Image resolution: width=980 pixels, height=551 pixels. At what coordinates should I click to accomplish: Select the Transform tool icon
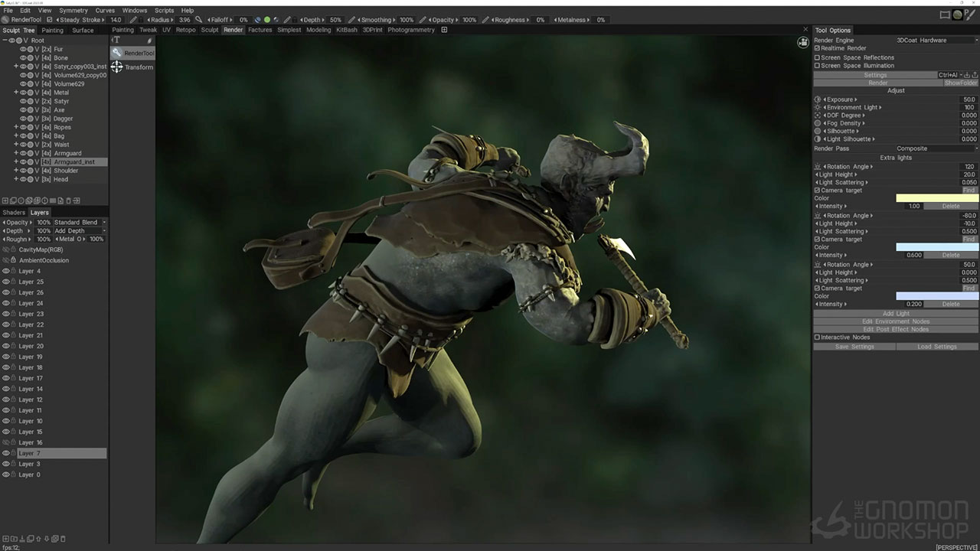[116, 67]
